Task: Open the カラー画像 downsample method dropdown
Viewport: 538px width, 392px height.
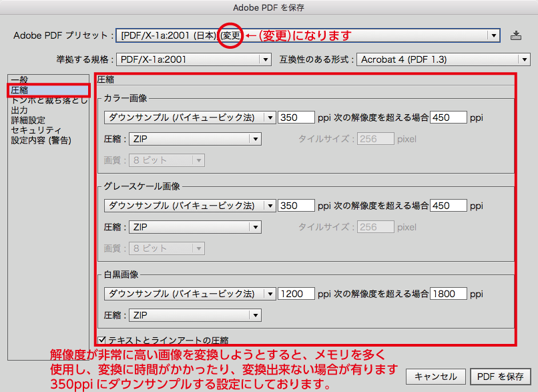Action: (x=190, y=118)
